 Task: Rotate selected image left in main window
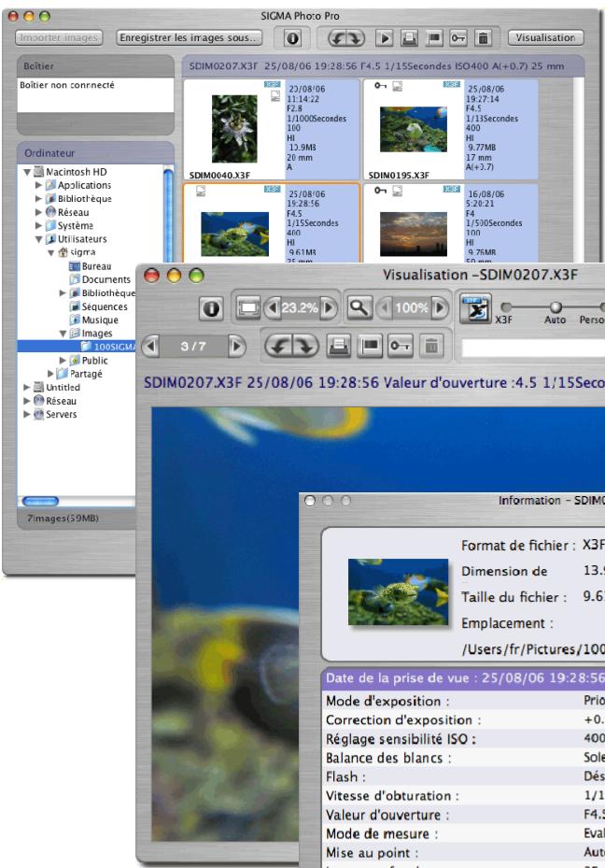pyautogui.click(x=337, y=38)
